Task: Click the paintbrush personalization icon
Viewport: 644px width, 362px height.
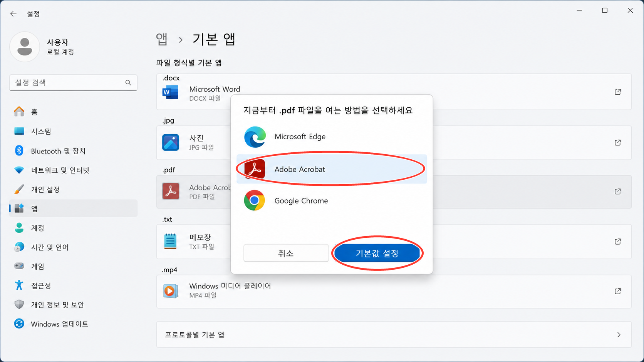Action: click(x=19, y=189)
